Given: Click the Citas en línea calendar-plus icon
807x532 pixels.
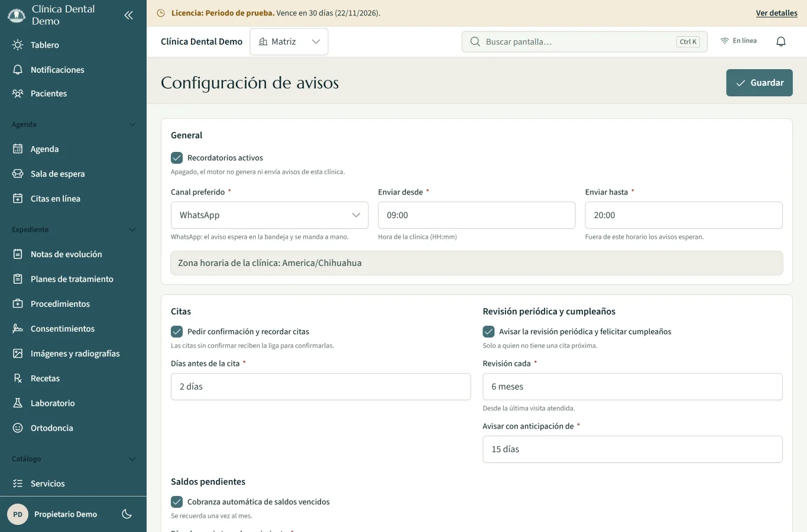Looking at the screenshot, I should 18,199.
